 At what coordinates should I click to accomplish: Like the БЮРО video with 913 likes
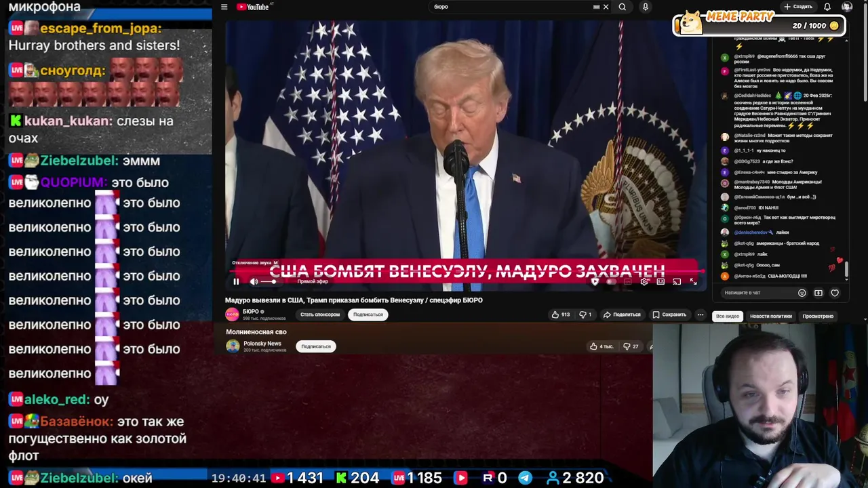click(x=561, y=314)
